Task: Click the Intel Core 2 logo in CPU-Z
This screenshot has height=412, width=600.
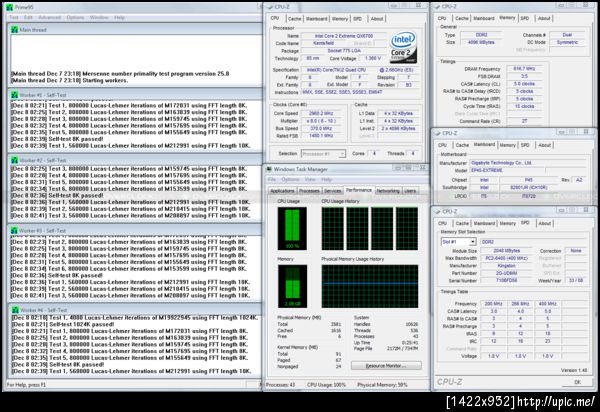Action: tap(403, 48)
